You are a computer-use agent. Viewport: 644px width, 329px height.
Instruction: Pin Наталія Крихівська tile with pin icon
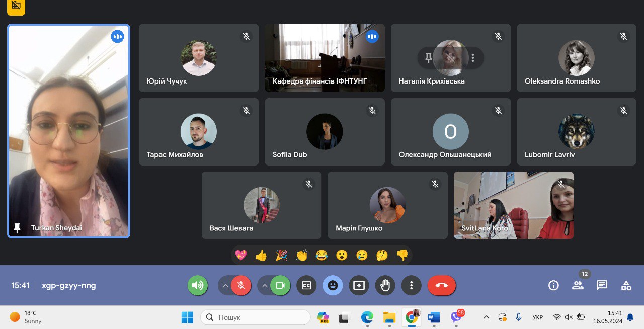(429, 58)
